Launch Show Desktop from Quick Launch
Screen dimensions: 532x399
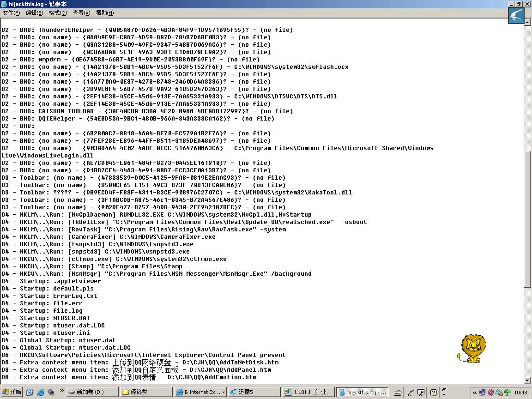point(30,392)
